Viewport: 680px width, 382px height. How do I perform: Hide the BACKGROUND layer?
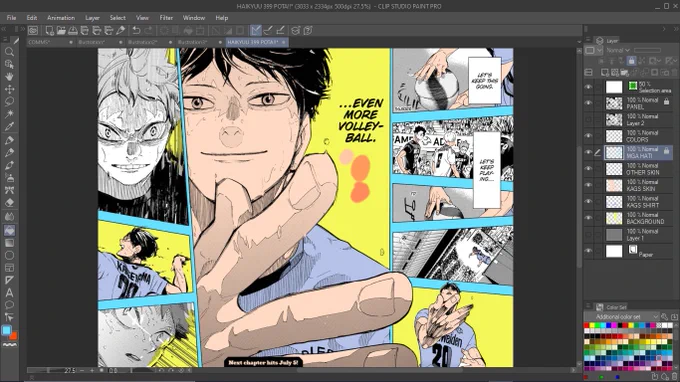(588, 218)
